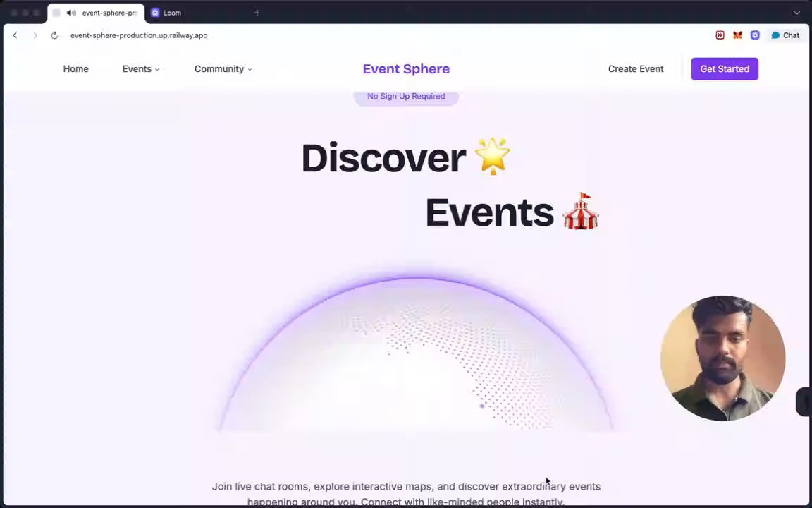Click the circus tent emoji beside Events
The height and width of the screenshot is (508, 812).
click(581, 211)
